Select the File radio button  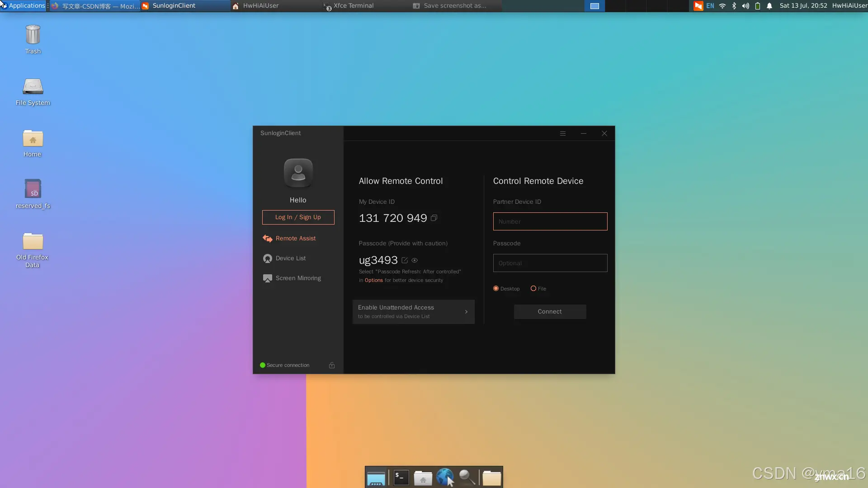[x=533, y=288]
